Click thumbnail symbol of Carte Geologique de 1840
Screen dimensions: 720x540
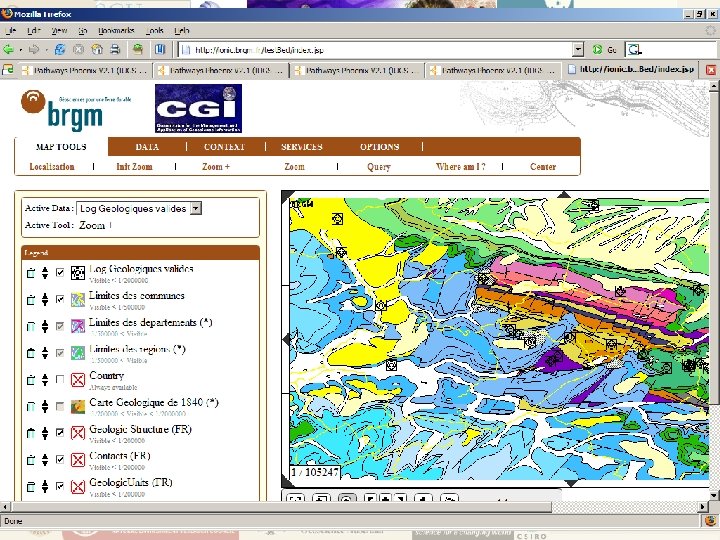pyautogui.click(x=78, y=406)
